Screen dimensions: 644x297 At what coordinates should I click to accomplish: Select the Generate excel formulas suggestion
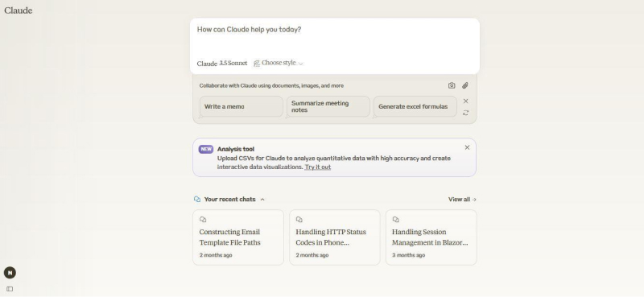pyautogui.click(x=415, y=106)
